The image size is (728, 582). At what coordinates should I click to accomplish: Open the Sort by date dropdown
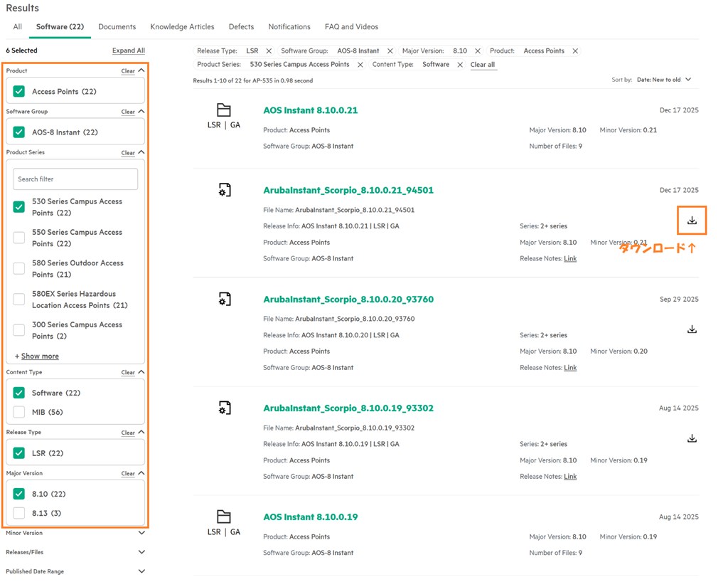[x=663, y=80]
